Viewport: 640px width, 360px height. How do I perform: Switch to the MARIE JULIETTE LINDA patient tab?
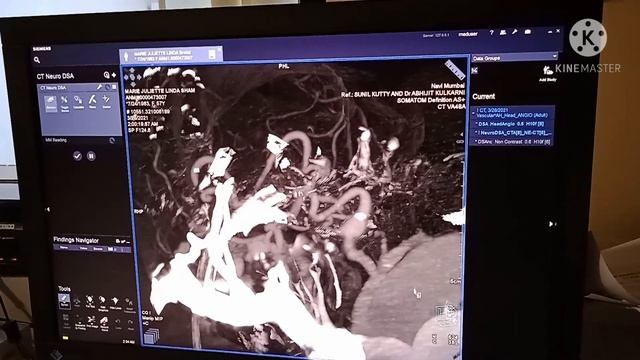(171, 55)
